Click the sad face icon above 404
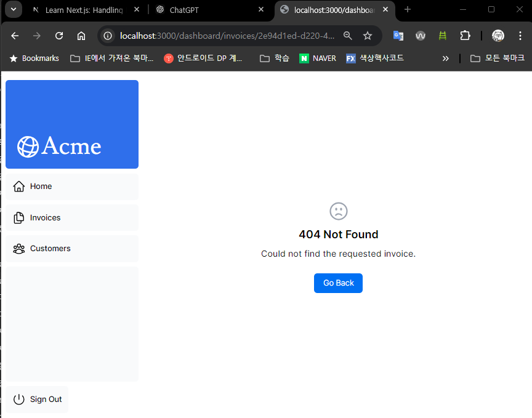The height and width of the screenshot is (418, 532). [x=338, y=211]
